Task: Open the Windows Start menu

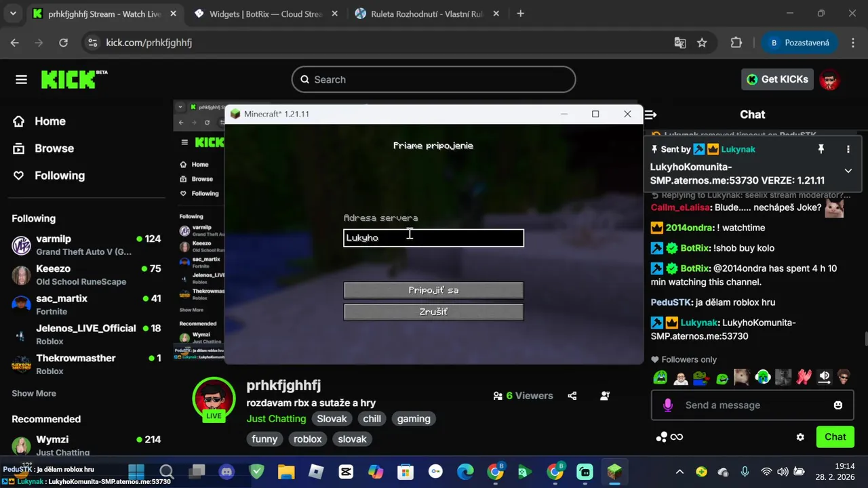Action: 136,472
